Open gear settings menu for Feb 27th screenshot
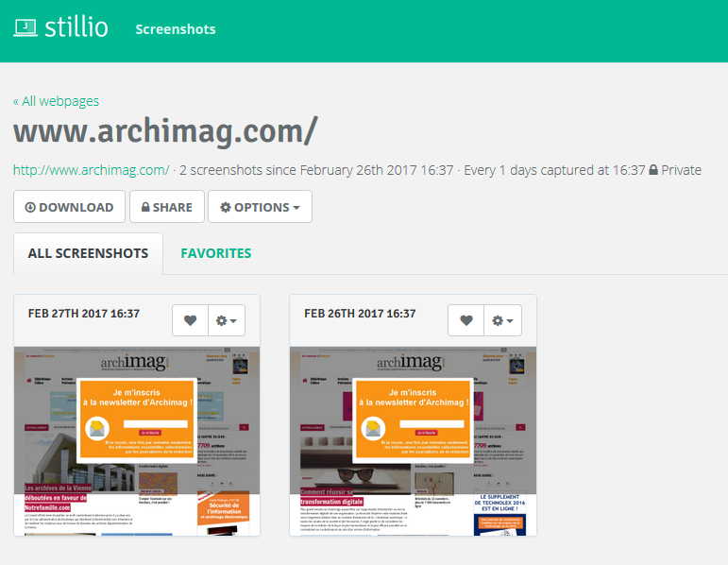728x565 pixels. pyautogui.click(x=227, y=320)
